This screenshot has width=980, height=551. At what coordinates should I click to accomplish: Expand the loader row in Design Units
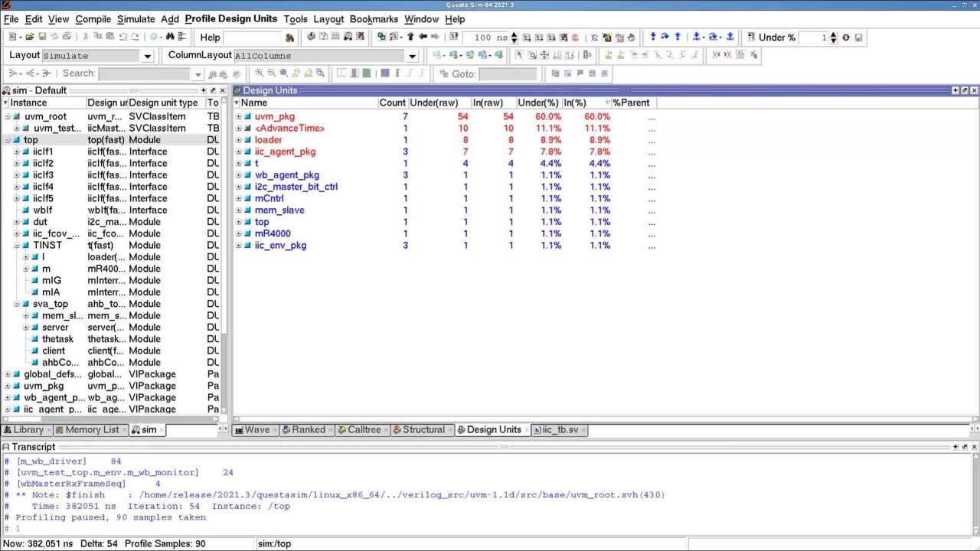pyautogui.click(x=238, y=140)
